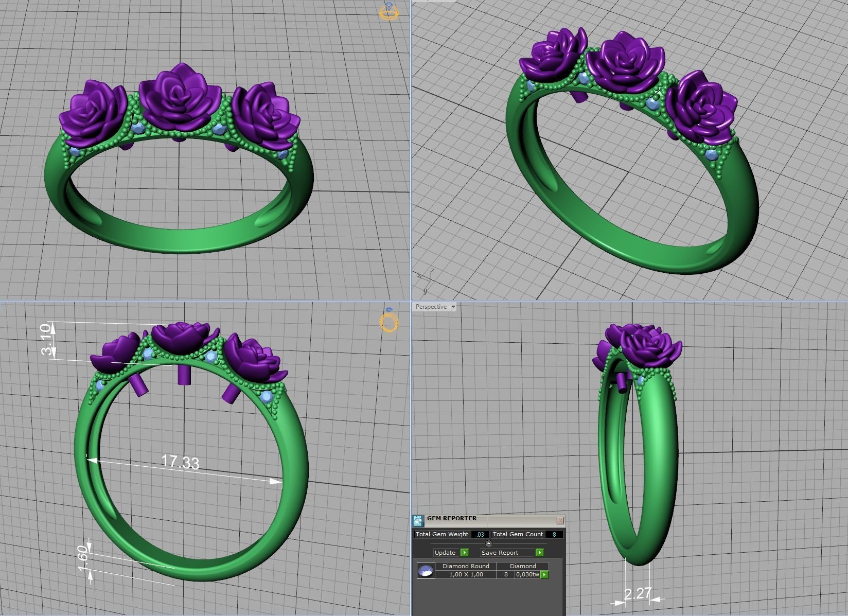848x616 pixels.
Task: Select the 3.10 height dimension
Action: [47, 340]
